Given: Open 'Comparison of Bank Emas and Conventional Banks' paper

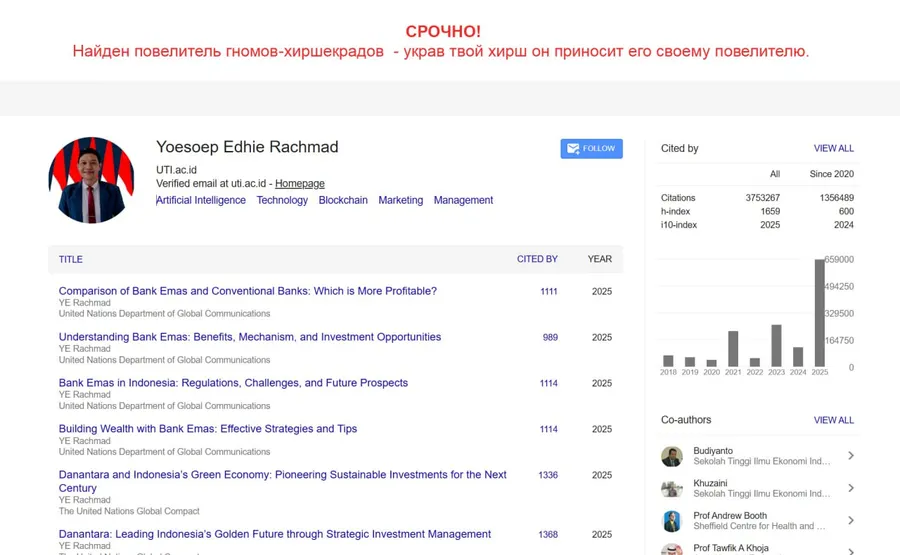Looking at the screenshot, I should click(x=247, y=291).
